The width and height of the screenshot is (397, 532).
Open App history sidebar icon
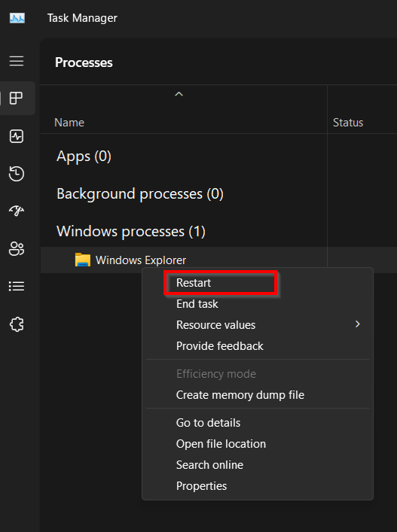tap(17, 173)
